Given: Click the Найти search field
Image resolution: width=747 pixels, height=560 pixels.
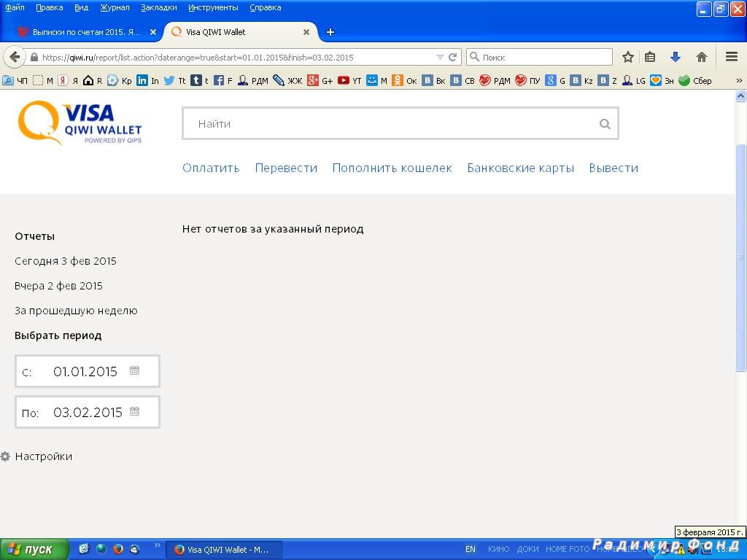Looking at the screenshot, I should pos(400,123).
